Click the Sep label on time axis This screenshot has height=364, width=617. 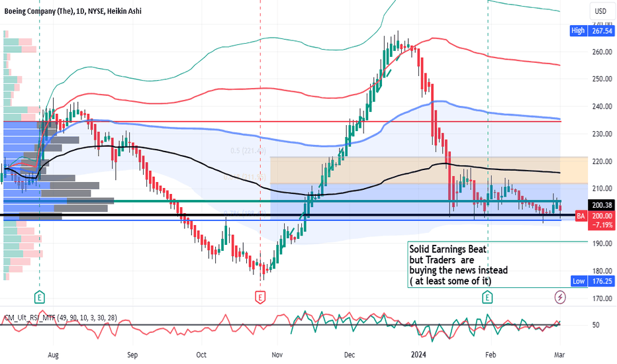(x=132, y=355)
